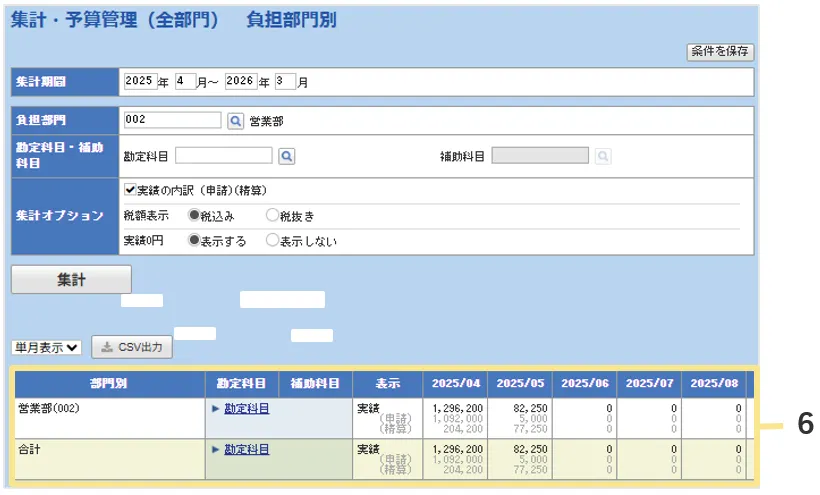Click the 集計 button
Screen dimensions: 820x495
[71, 280]
